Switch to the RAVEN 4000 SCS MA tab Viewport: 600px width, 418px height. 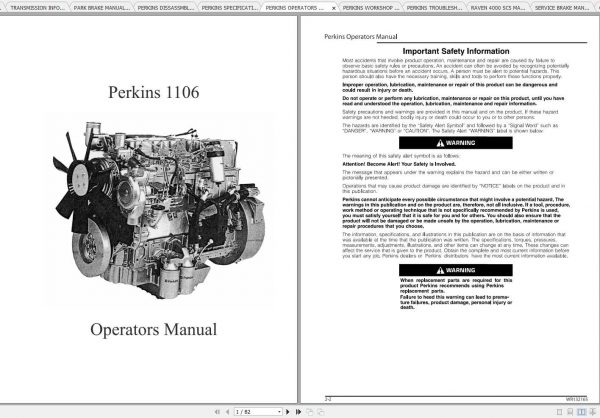pos(498,8)
